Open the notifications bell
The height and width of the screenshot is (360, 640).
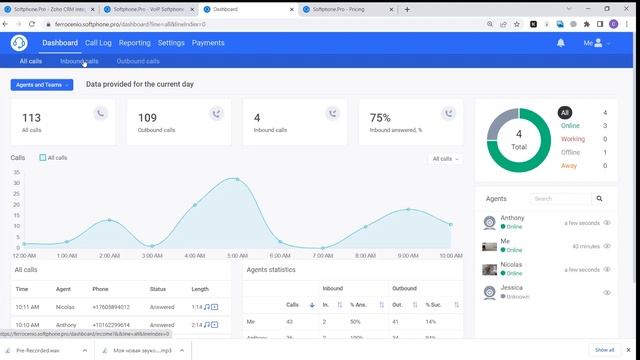(x=561, y=43)
